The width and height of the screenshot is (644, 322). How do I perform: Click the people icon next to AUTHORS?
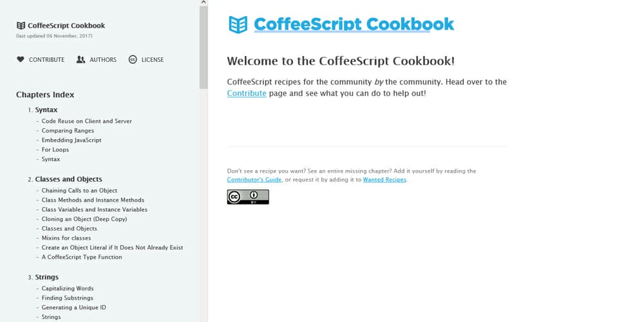(80, 59)
